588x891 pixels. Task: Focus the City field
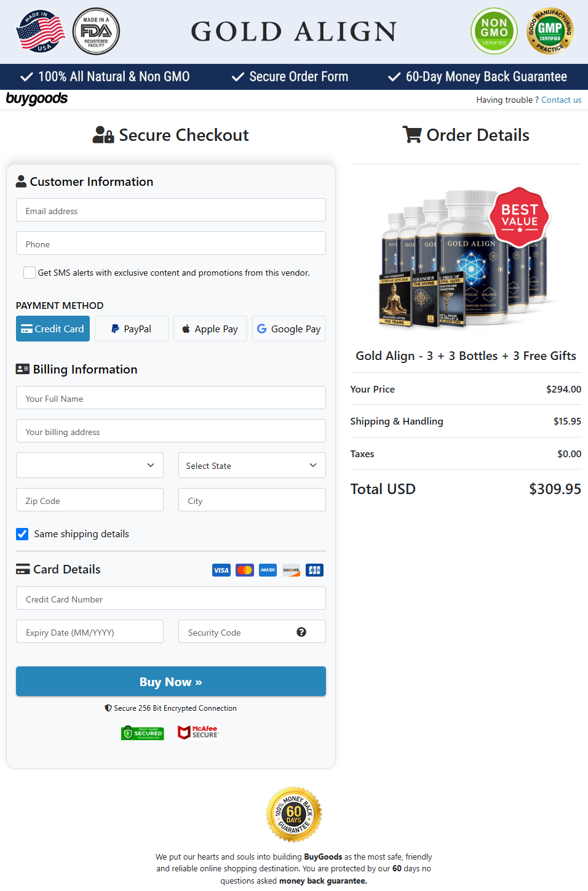[252, 500]
